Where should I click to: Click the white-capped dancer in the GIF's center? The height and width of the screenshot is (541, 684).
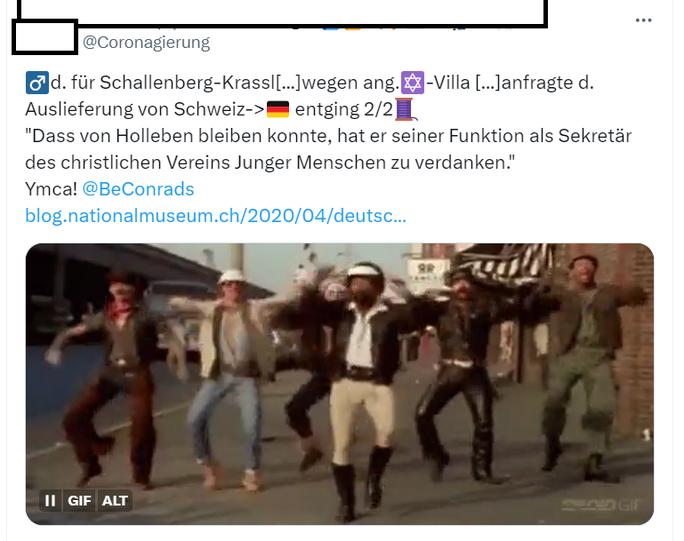362,384
